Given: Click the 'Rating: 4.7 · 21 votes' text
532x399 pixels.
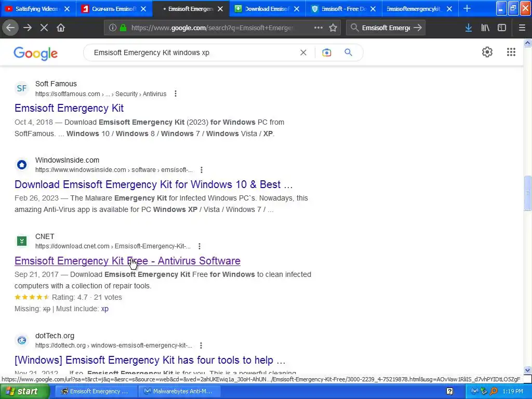Looking at the screenshot, I should click(x=87, y=297).
